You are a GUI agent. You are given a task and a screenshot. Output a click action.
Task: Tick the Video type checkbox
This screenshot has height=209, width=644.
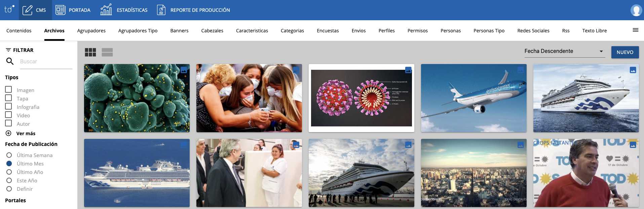point(9,115)
